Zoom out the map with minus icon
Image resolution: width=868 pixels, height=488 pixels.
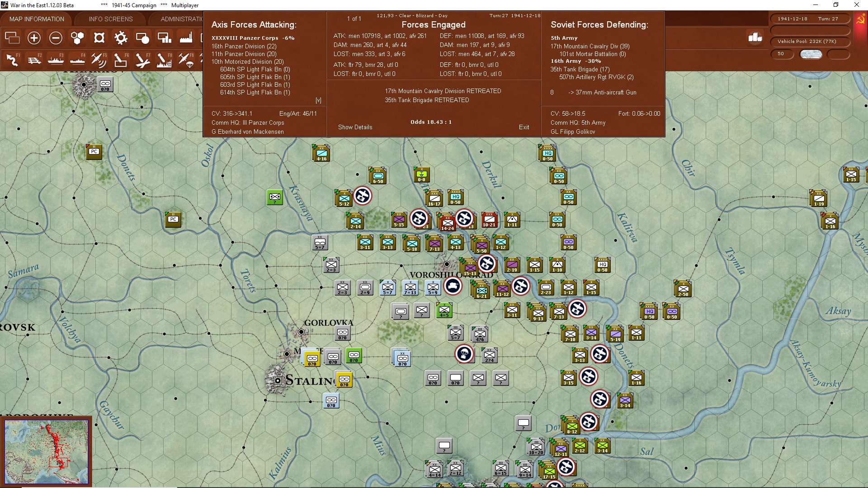point(56,38)
